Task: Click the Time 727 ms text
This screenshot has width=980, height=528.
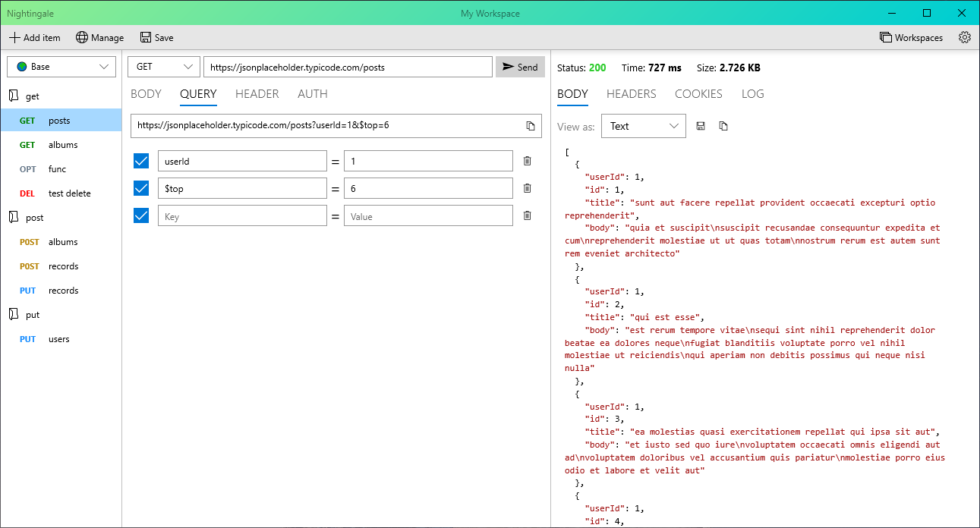Action: coord(651,68)
